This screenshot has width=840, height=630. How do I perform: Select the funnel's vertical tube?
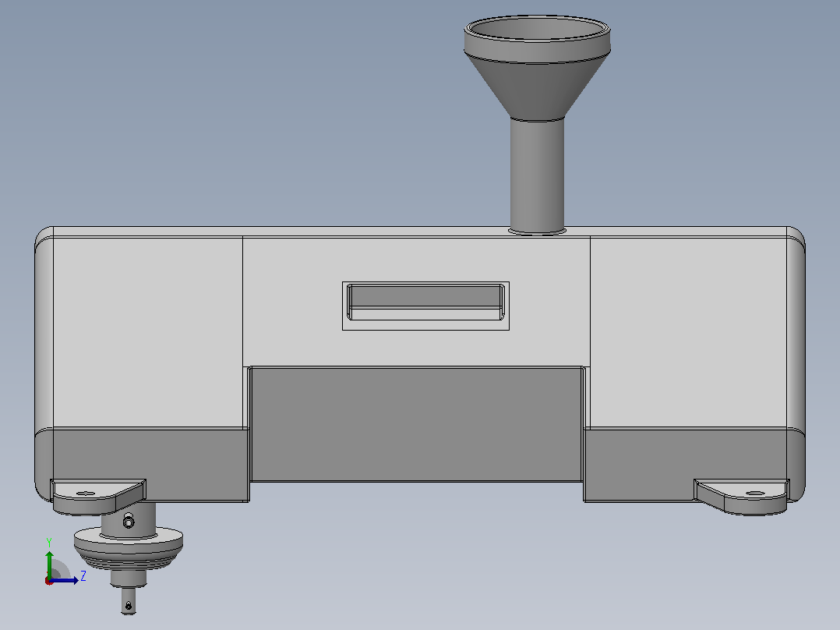(x=537, y=176)
